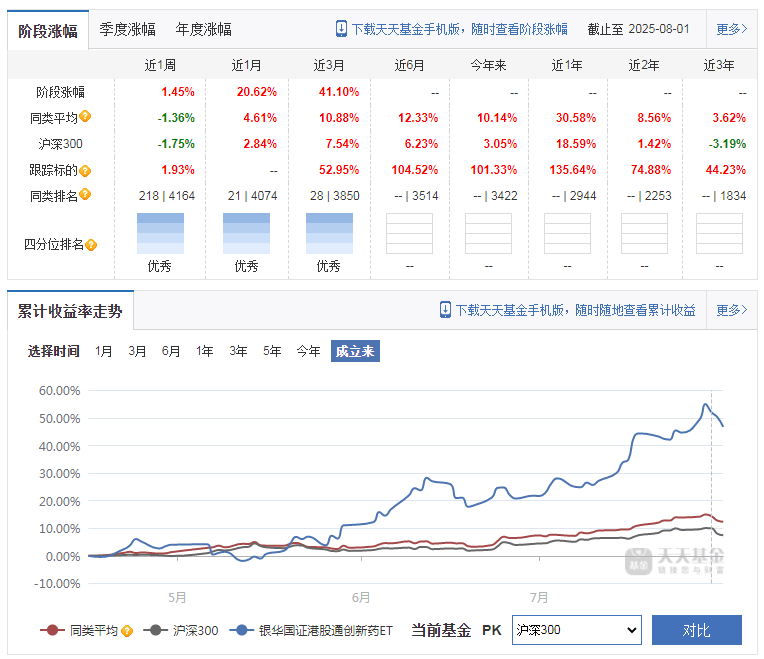Click the 近6月 column header
Image resolution: width=764 pixels, height=659 pixels.
[409, 65]
